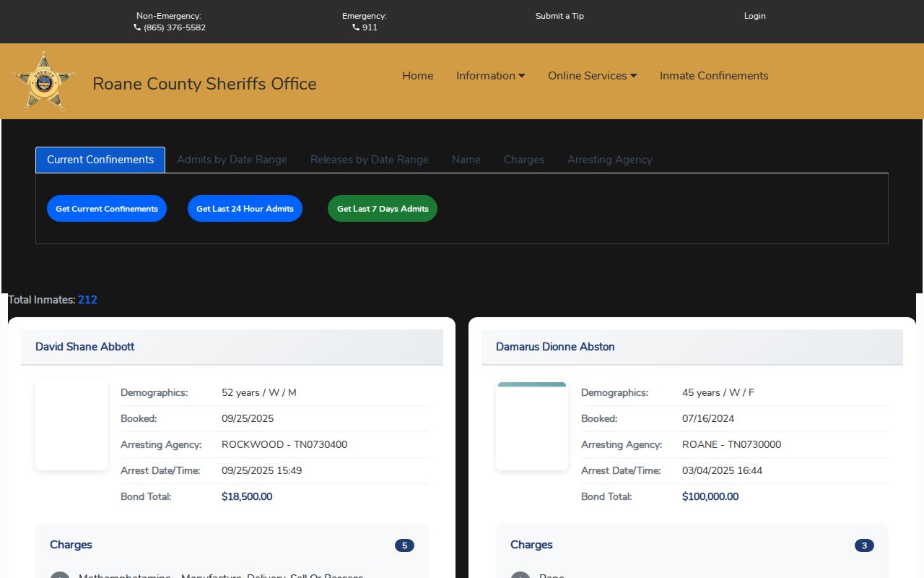Open the Inmate Confinements page
924x578 pixels.
[714, 76]
